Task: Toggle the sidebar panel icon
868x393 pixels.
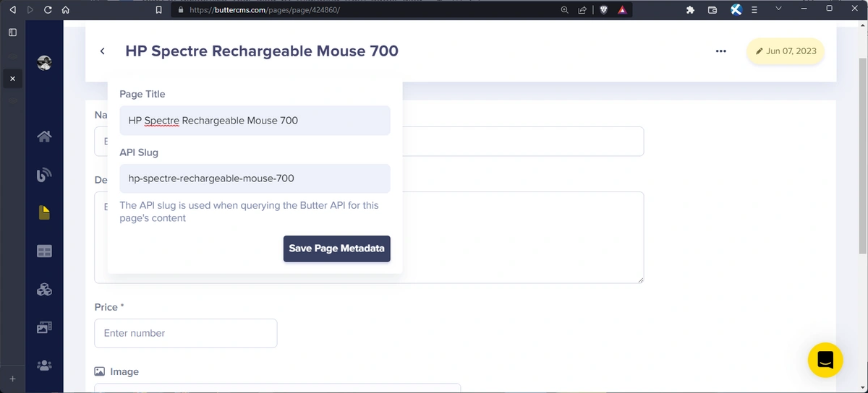Action: click(12, 33)
